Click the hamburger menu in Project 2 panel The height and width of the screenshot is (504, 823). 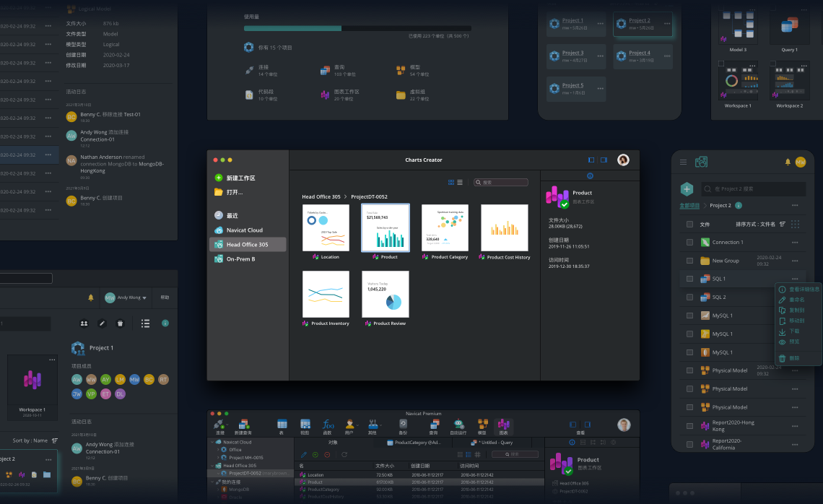pos(684,162)
